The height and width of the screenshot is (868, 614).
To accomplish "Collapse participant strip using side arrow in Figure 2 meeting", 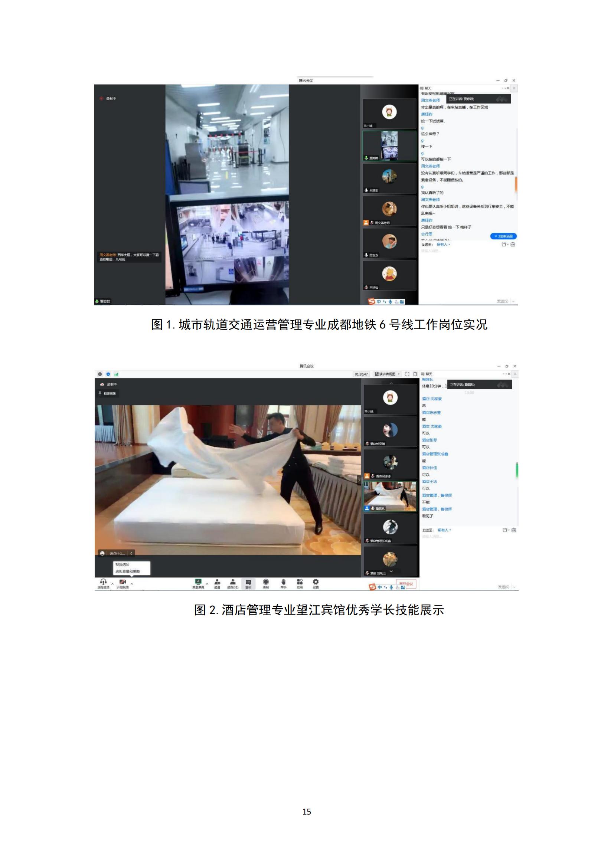I will coord(359,480).
